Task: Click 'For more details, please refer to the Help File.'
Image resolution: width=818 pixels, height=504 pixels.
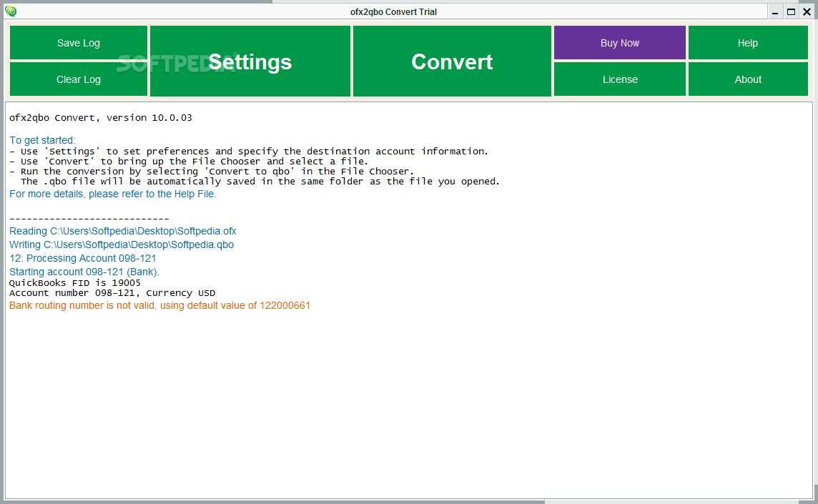Action: (113, 194)
